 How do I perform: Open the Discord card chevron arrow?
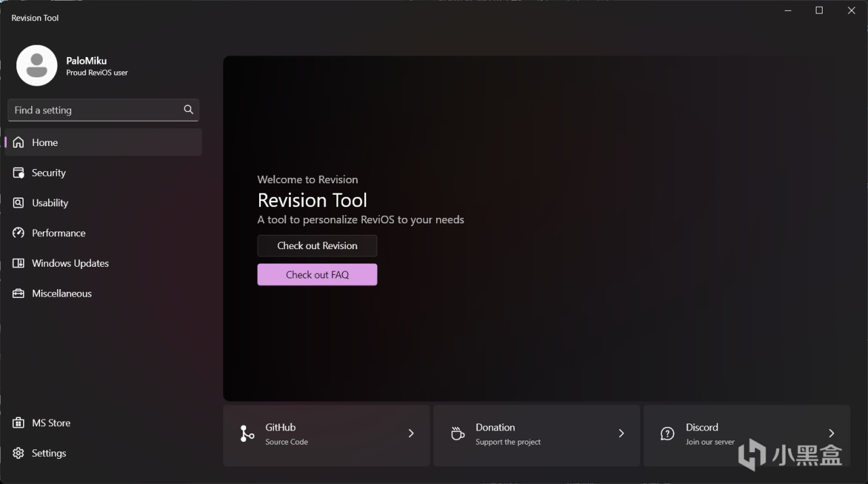pyautogui.click(x=831, y=433)
